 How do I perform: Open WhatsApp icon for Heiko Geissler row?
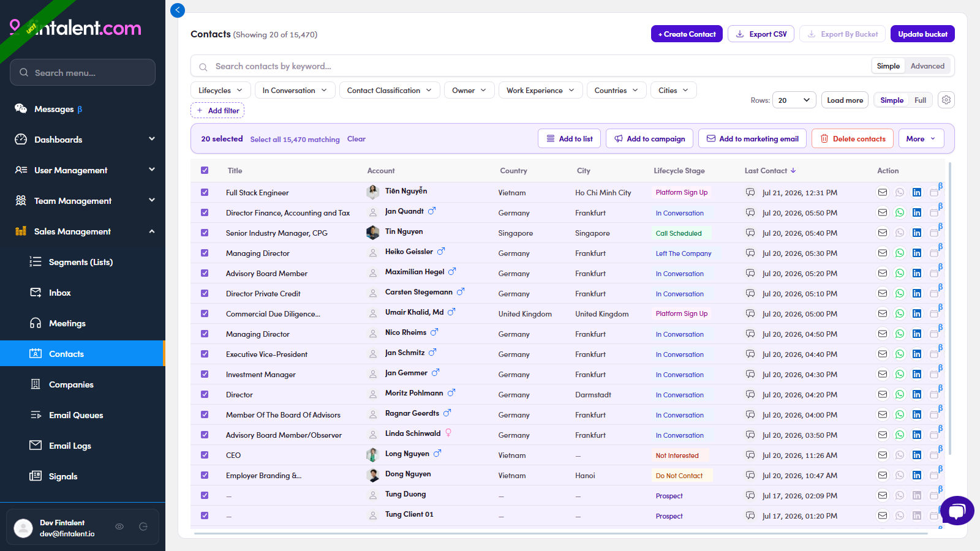pos(900,253)
